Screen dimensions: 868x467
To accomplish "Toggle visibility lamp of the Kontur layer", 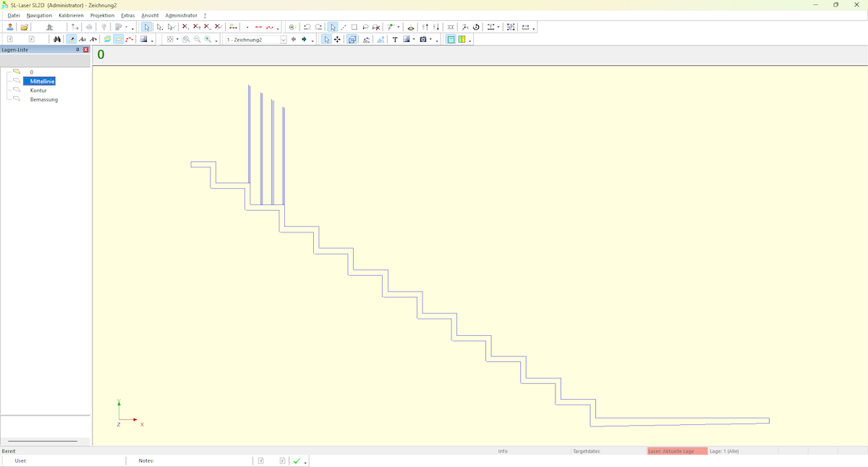I will point(16,90).
